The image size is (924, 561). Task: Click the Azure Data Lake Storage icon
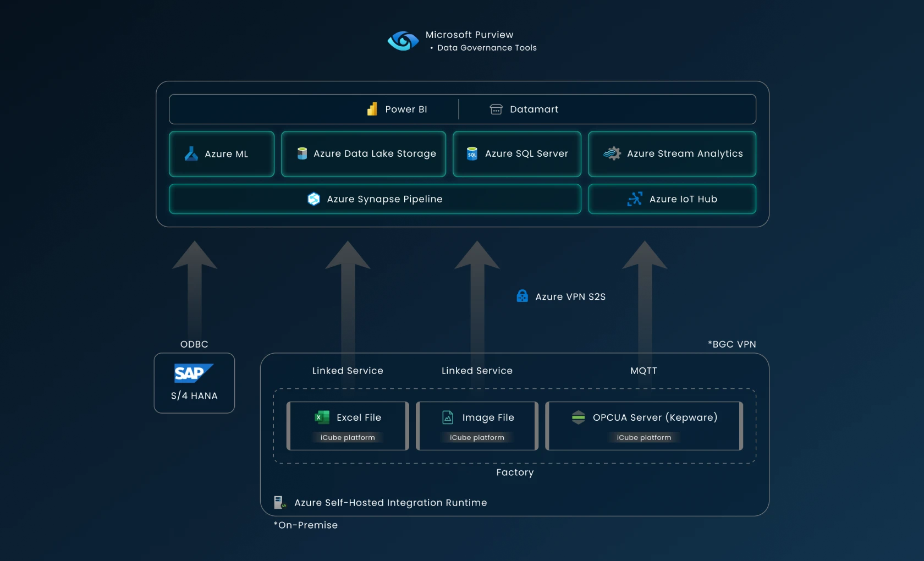[x=302, y=153]
